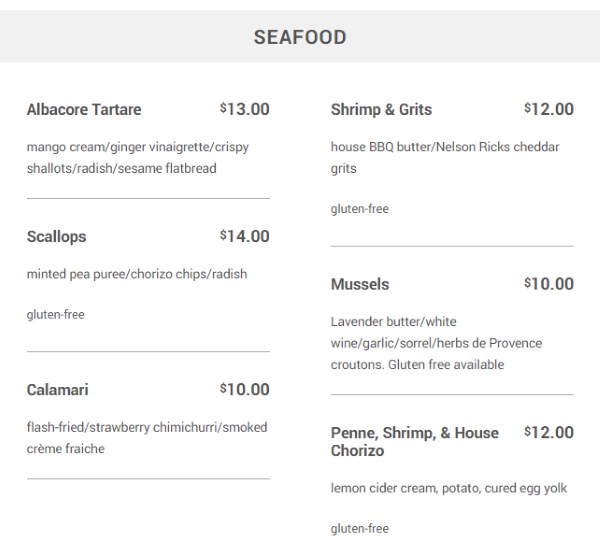The image size is (600, 559).
Task: Select the Calamari item title
Action: pyautogui.click(x=57, y=390)
